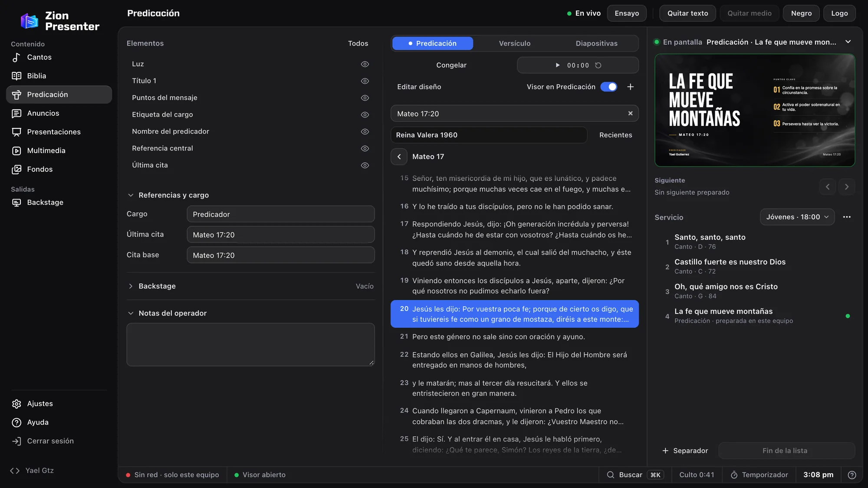Open Ajustes gear icon
The width and height of the screenshot is (868, 488).
pyautogui.click(x=16, y=404)
